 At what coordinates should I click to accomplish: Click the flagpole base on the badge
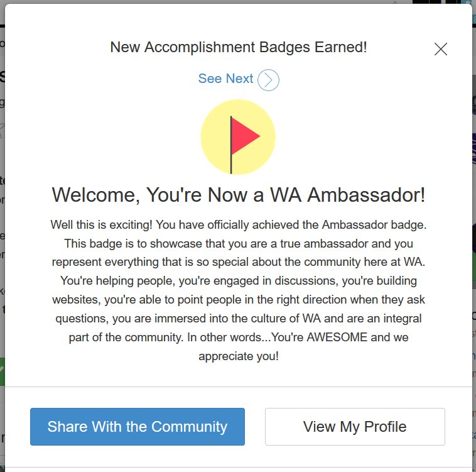pyautogui.click(x=231, y=170)
